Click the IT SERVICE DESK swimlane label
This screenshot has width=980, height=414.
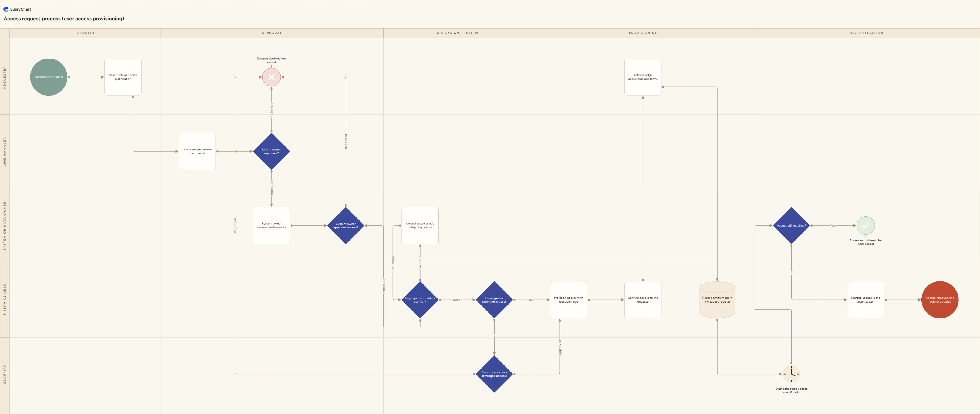coord(5,300)
